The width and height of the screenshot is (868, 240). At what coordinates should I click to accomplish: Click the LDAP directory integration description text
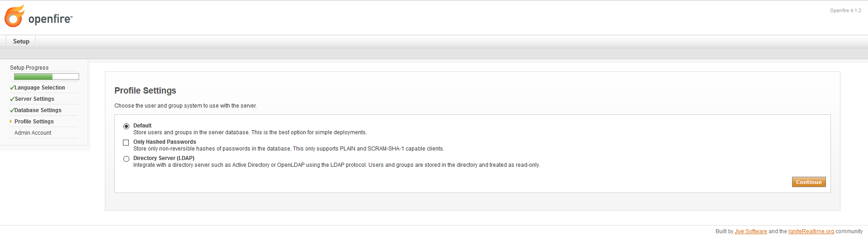coord(336,165)
